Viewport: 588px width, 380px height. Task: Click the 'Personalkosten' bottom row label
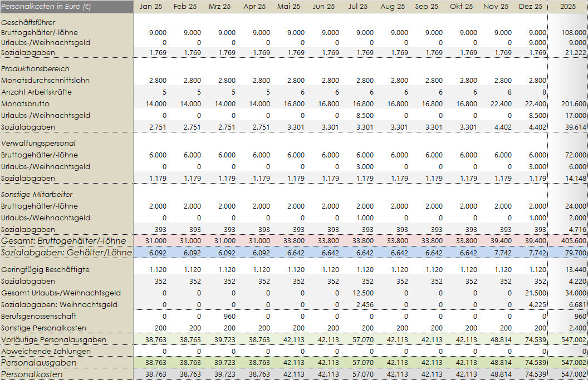[x=32, y=374]
